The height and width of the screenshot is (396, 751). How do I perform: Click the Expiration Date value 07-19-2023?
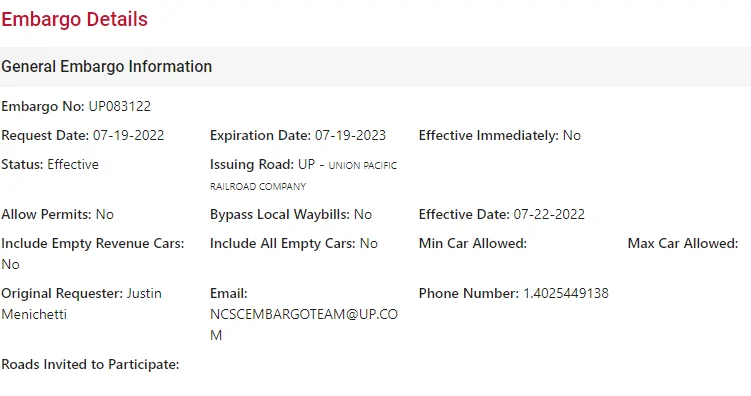[x=350, y=136]
